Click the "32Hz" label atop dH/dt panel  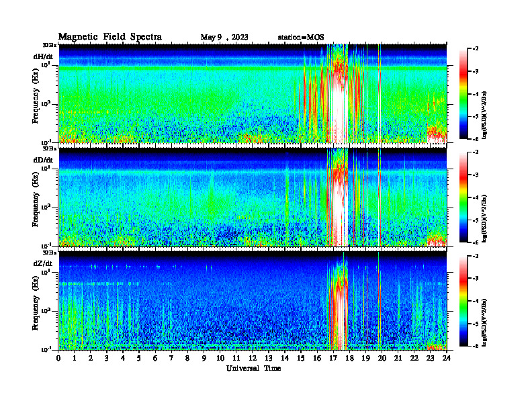coord(49,45)
